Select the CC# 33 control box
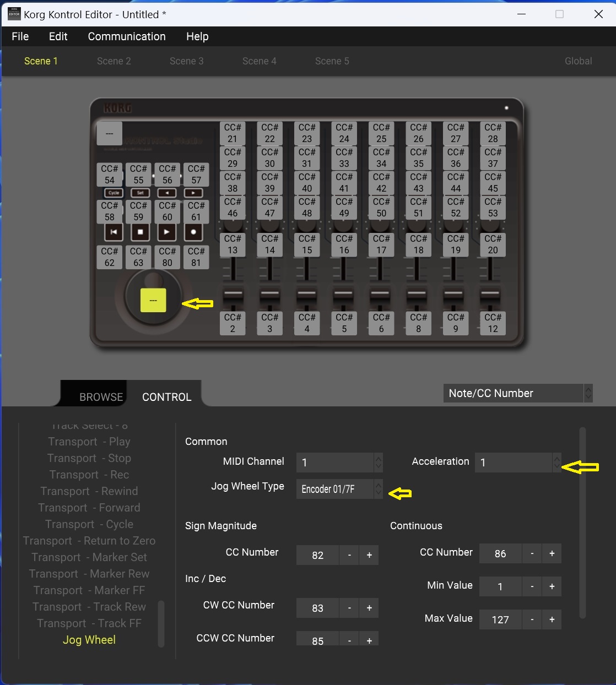This screenshot has width=616, height=685. click(x=344, y=158)
